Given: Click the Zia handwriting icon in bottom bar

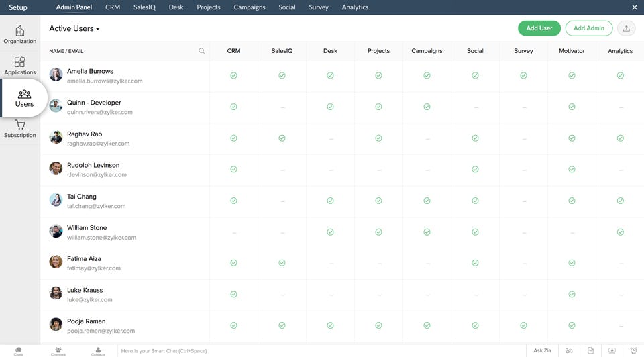Looking at the screenshot, I should [x=569, y=350].
